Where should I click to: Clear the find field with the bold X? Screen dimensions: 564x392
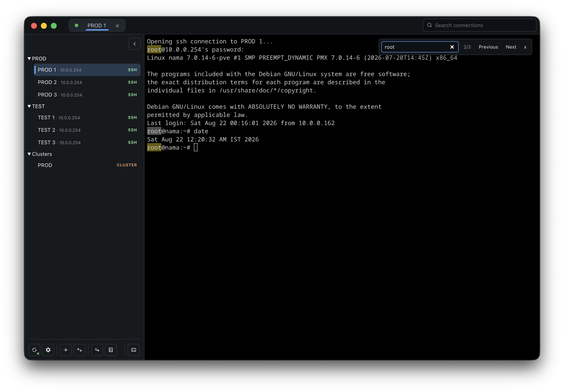(x=452, y=47)
